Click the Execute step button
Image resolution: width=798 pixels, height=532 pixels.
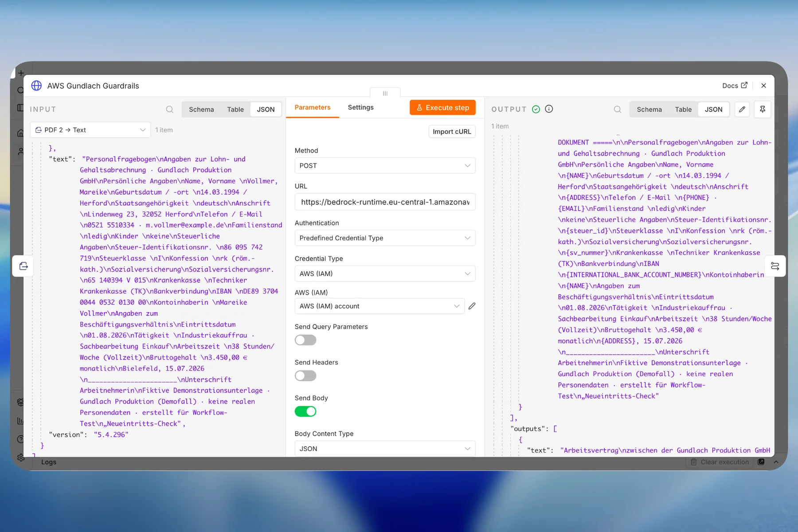click(x=442, y=107)
